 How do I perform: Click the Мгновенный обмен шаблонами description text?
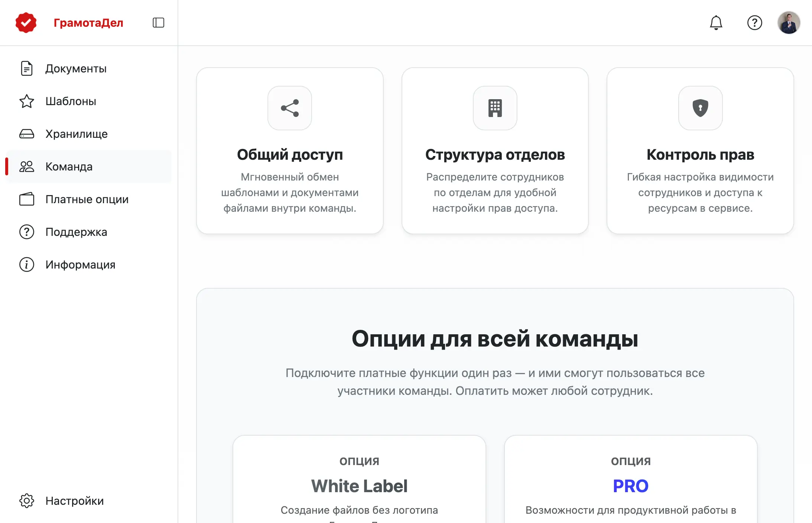290,192
